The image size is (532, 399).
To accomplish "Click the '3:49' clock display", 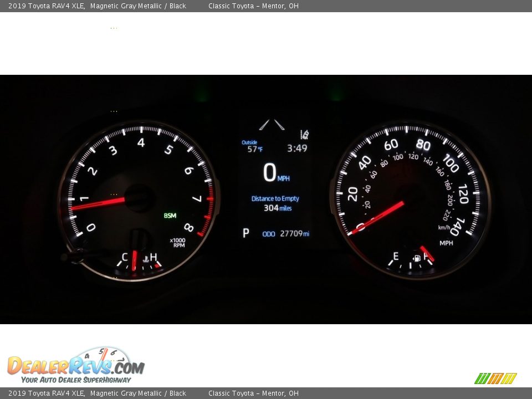I will (297, 149).
